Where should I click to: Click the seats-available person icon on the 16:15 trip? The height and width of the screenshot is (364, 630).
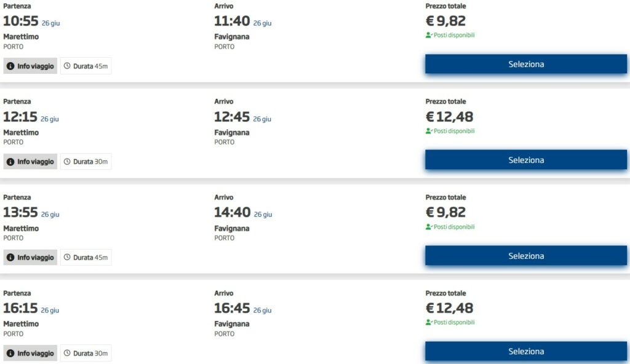click(x=429, y=322)
